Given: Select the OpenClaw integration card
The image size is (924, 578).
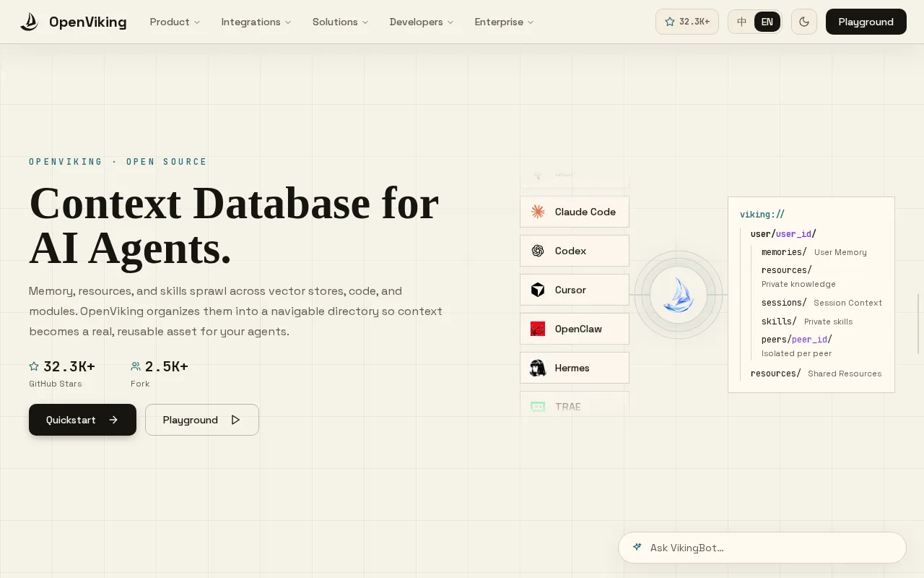Looking at the screenshot, I should tap(575, 329).
